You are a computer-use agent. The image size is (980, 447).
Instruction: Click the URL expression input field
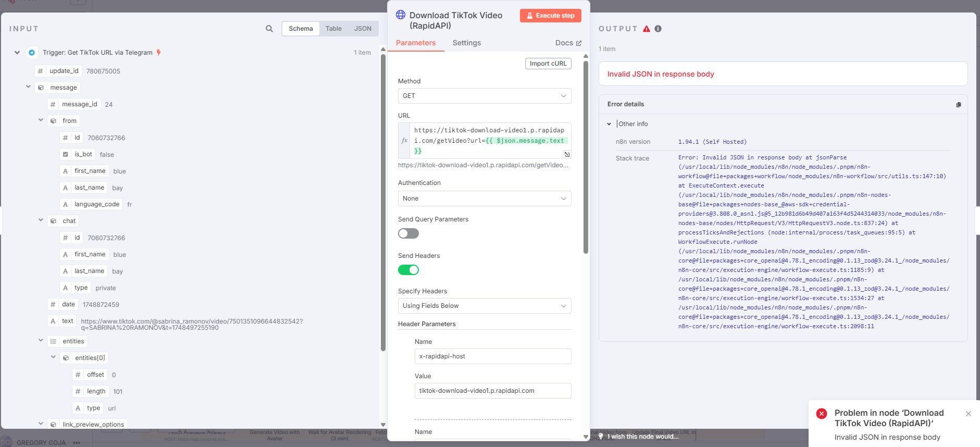[490, 141]
